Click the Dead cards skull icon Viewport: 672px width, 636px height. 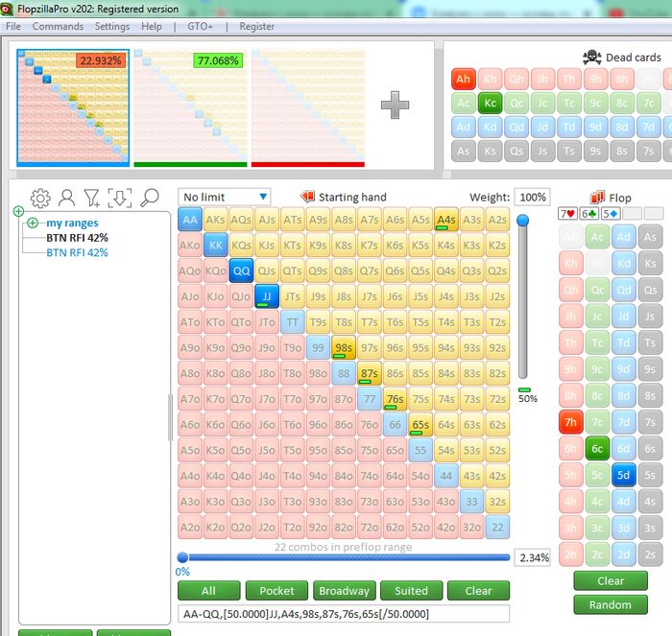[592, 57]
